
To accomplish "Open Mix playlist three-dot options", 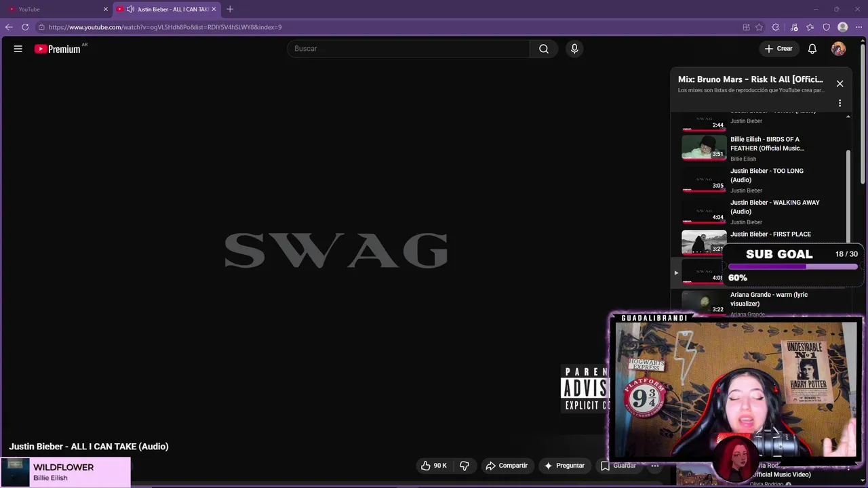I will pyautogui.click(x=840, y=103).
